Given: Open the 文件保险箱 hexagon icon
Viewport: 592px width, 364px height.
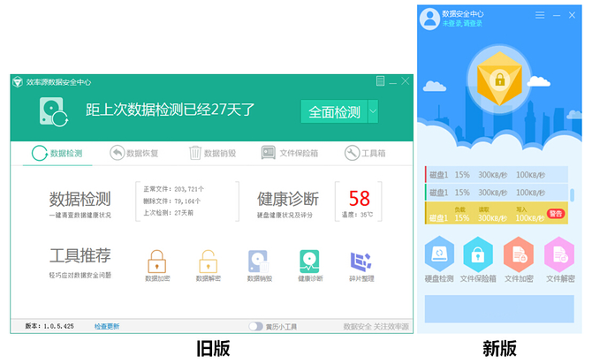Looking at the screenshot, I should click(x=478, y=255).
